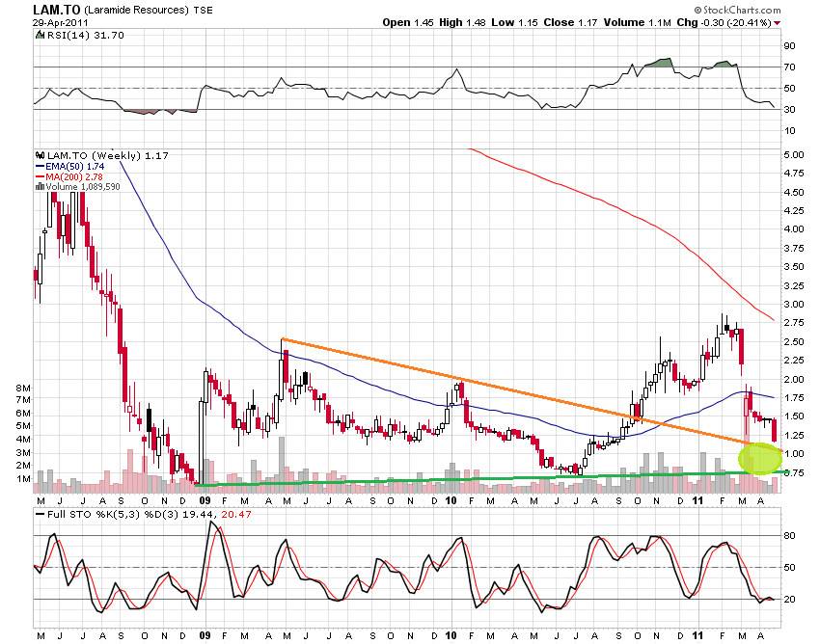
Task: Click the 4.00 price axis label
Action: (794, 228)
